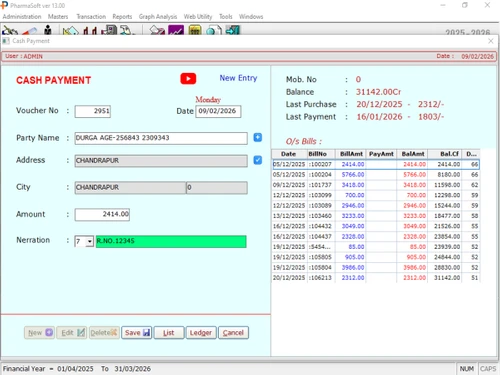Image resolution: width=500 pixels, height=375 pixels.
Task: Select bill row 104432
Action: [376, 226]
